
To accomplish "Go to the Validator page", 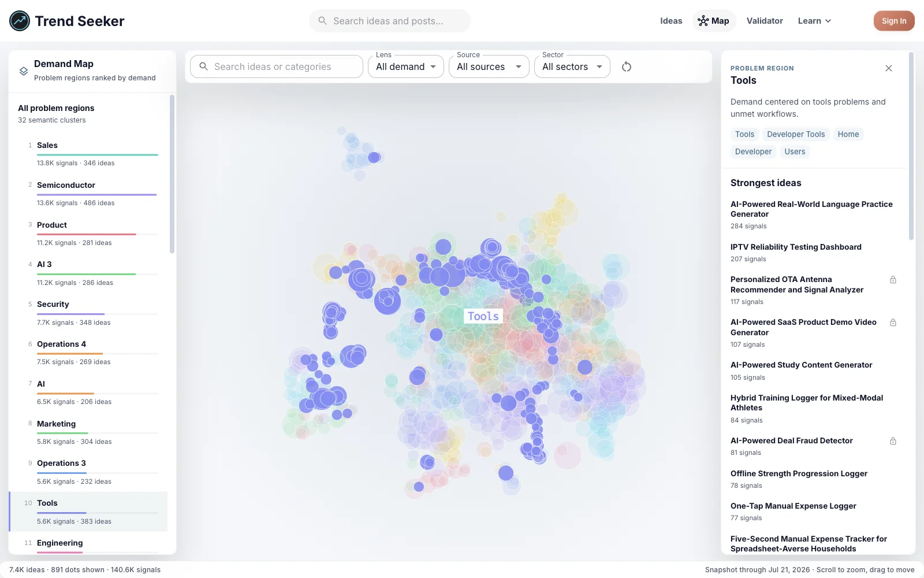I will click(765, 21).
